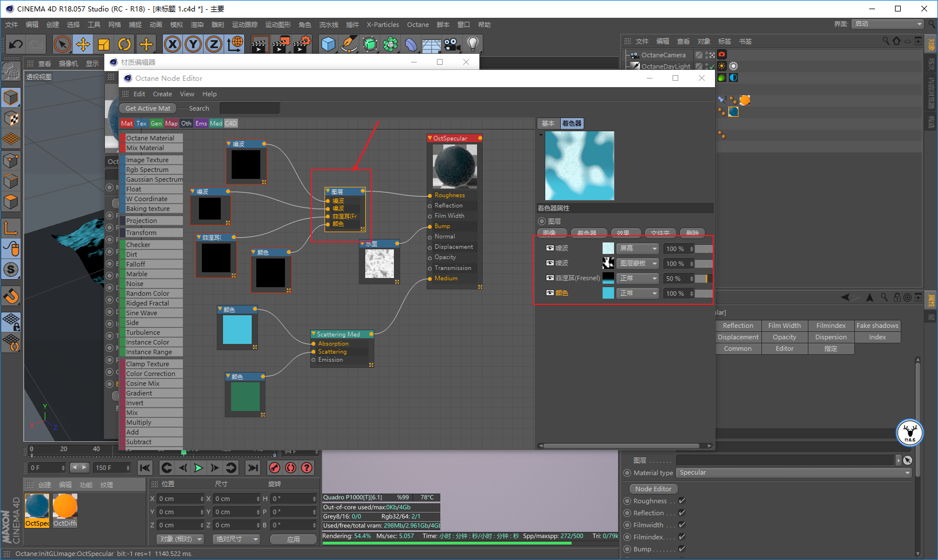Open Create menu in Octane Node Editor
This screenshot has height=560, width=938.
pyautogui.click(x=162, y=94)
